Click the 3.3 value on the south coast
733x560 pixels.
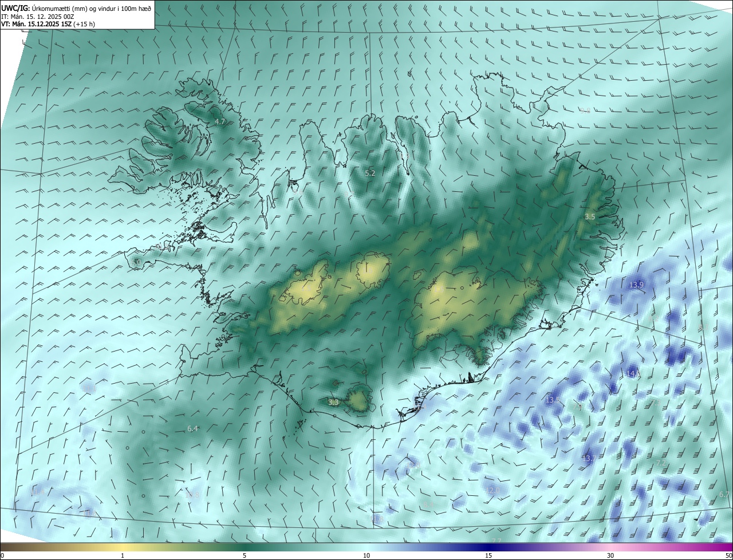point(333,403)
